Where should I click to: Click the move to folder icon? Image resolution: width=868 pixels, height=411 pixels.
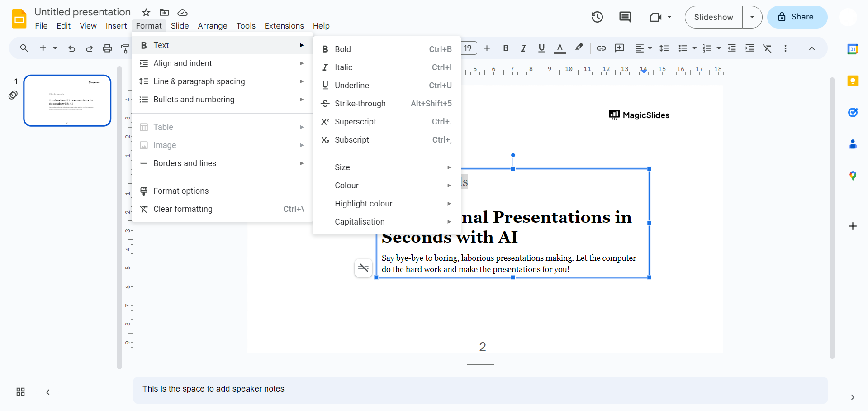click(164, 12)
